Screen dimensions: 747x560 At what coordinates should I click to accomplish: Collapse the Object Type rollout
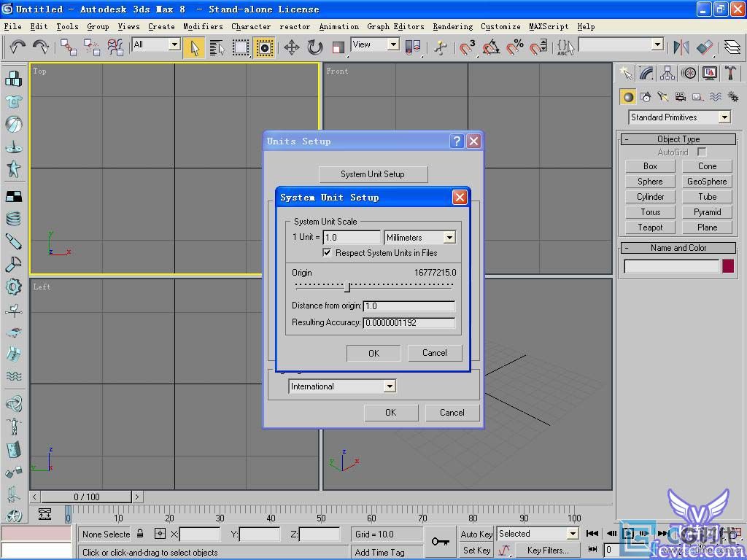[678, 139]
